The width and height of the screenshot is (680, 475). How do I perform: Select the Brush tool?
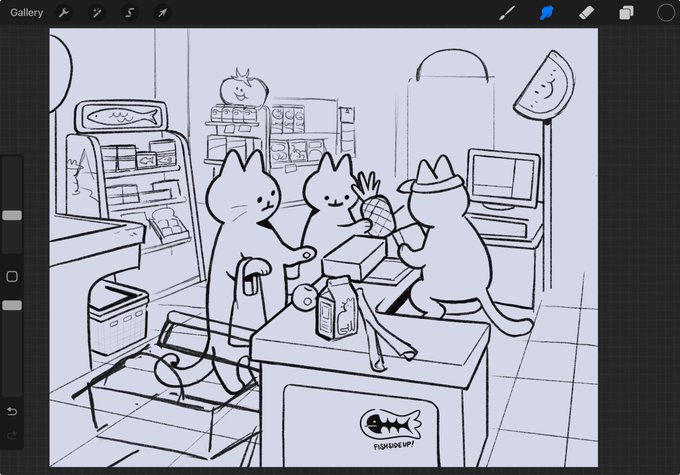coord(507,13)
